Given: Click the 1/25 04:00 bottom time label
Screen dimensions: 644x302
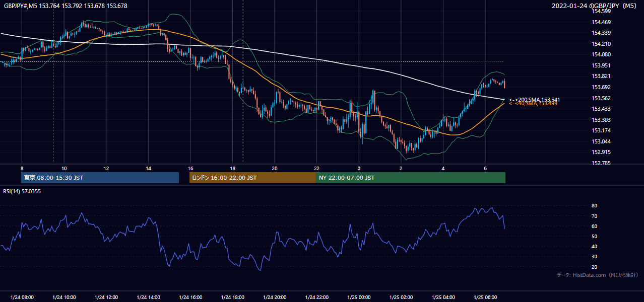Looking at the screenshot, I should (443, 297).
